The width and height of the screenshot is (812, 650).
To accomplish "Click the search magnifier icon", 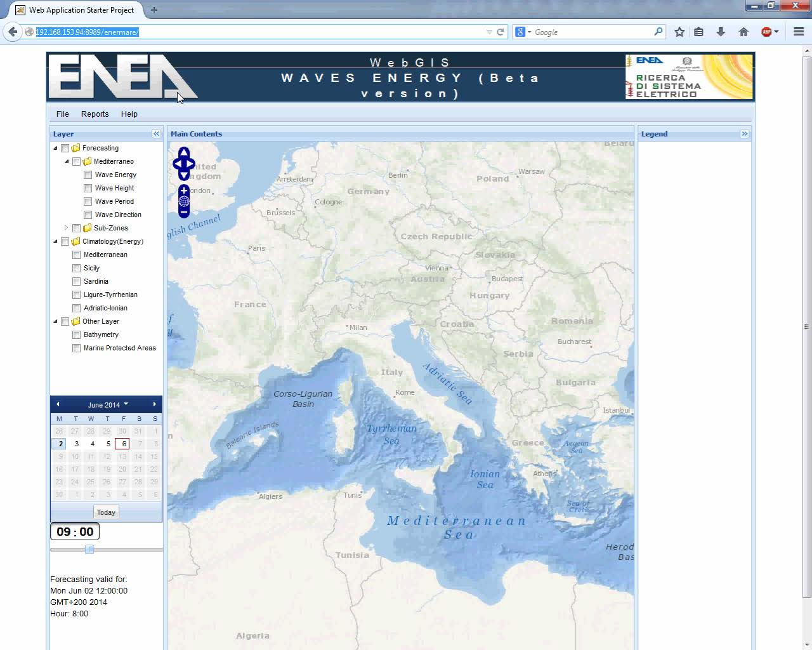I will [x=658, y=32].
